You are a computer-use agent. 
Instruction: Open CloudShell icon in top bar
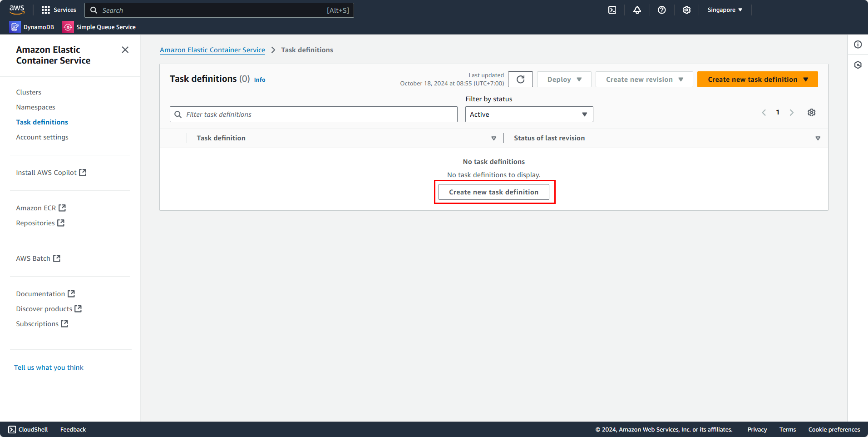coord(612,10)
